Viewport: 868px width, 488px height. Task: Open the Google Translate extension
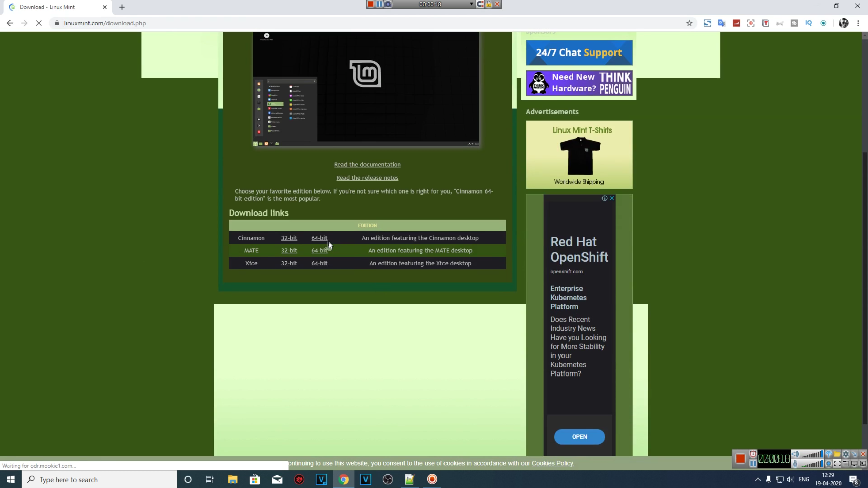(x=722, y=23)
